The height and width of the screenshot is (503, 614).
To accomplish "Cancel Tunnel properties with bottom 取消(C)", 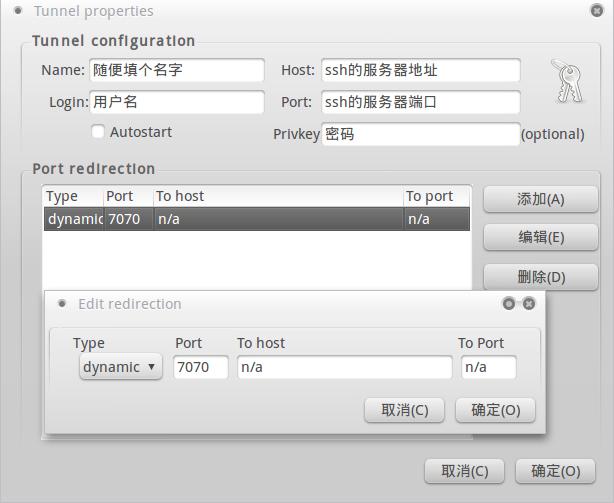I will (465, 471).
